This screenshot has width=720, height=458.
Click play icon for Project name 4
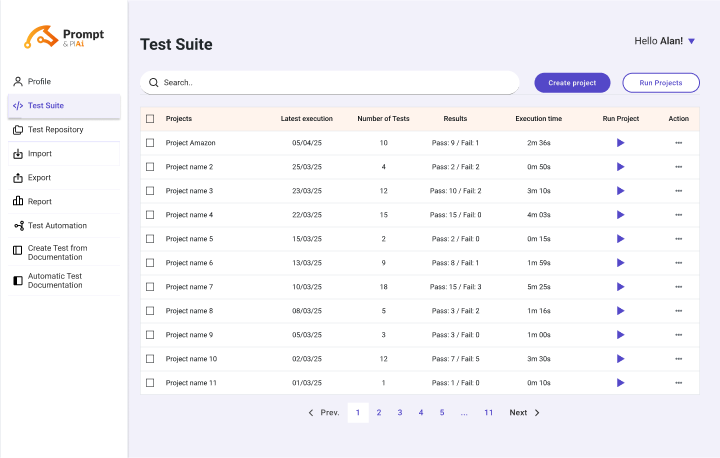click(x=620, y=215)
